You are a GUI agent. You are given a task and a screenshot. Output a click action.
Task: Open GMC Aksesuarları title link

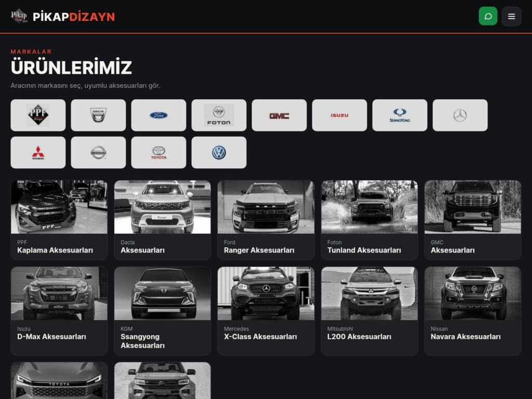(453, 250)
